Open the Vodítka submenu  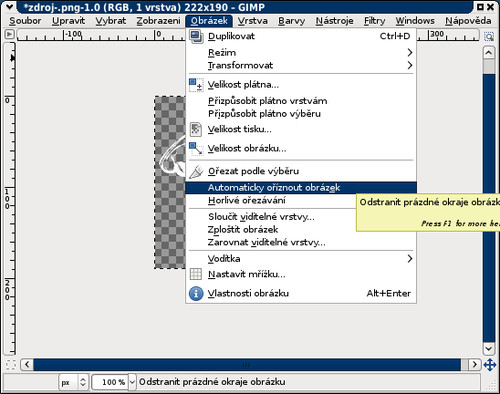click(301, 259)
